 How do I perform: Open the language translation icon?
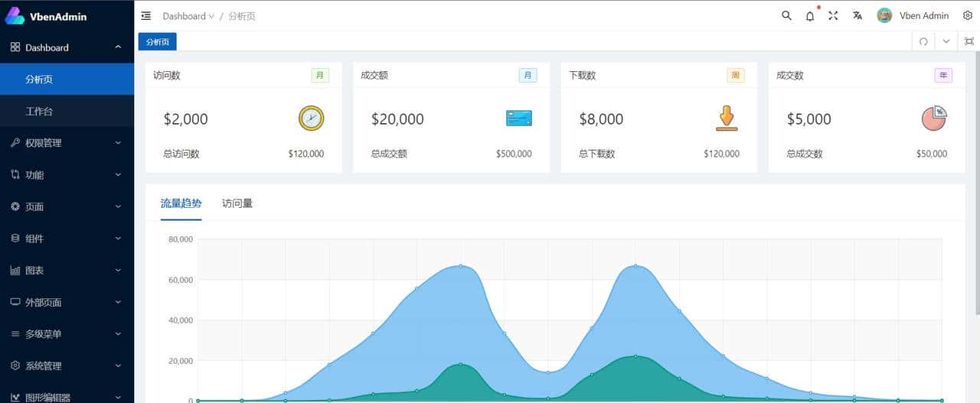pyautogui.click(x=857, y=15)
